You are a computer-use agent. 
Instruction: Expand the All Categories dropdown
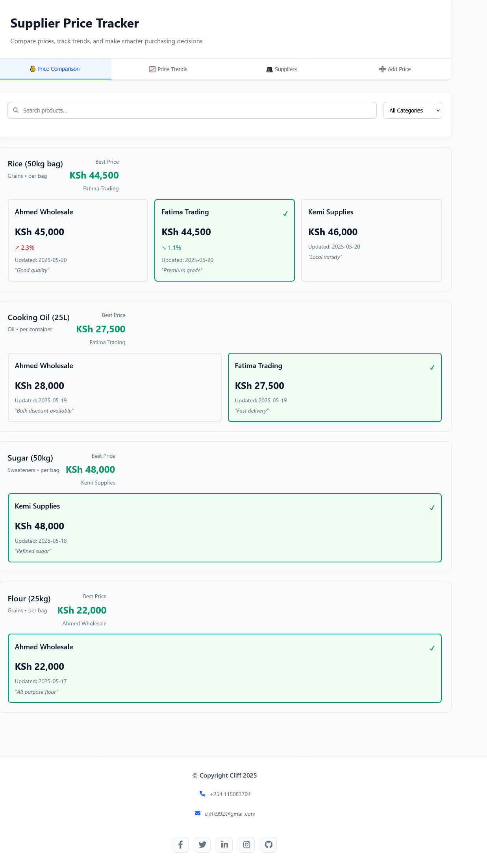(x=412, y=111)
